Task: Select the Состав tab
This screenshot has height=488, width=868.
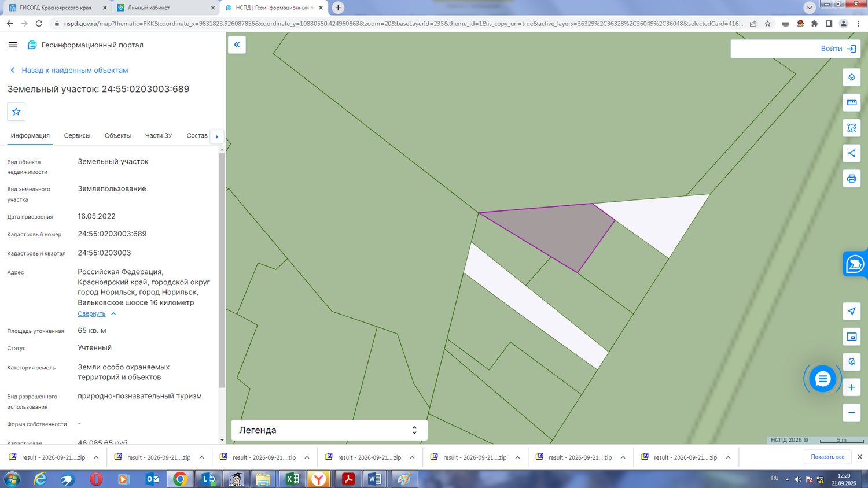Action: pyautogui.click(x=197, y=136)
